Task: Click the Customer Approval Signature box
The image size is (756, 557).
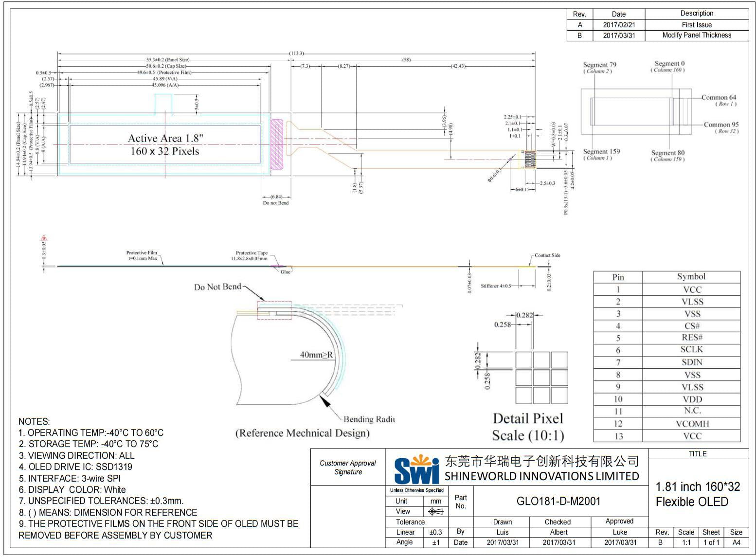Action: [x=348, y=467]
